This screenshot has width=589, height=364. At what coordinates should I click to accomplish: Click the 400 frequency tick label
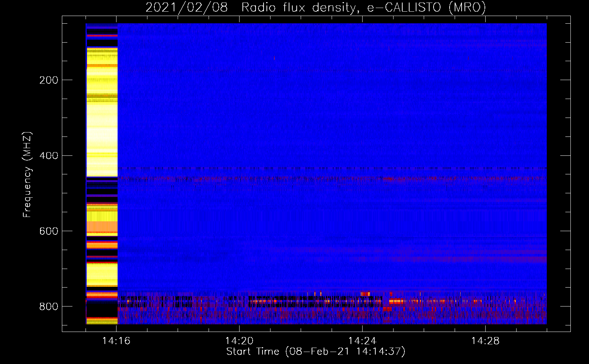tap(49, 156)
